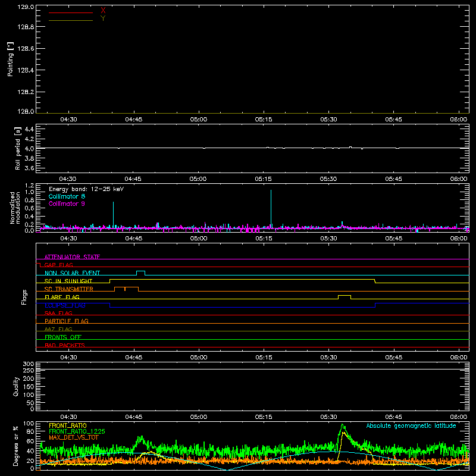Viewport: 476px width, 476px height.
Task: Click the cyan modulation spike near 04:40
Action: (x=113, y=214)
